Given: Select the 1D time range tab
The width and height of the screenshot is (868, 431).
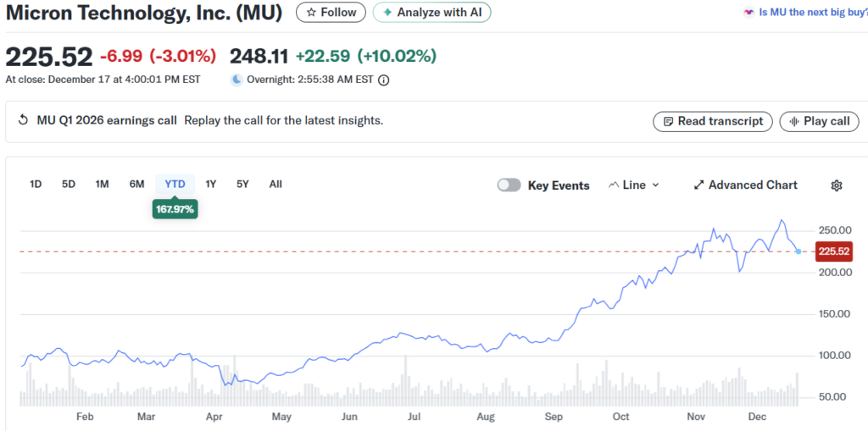Looking at the screenshot, I should point(36,184).
